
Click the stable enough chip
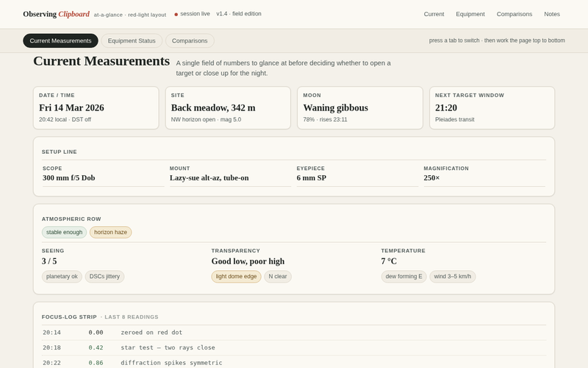click(x=64, y=232)
